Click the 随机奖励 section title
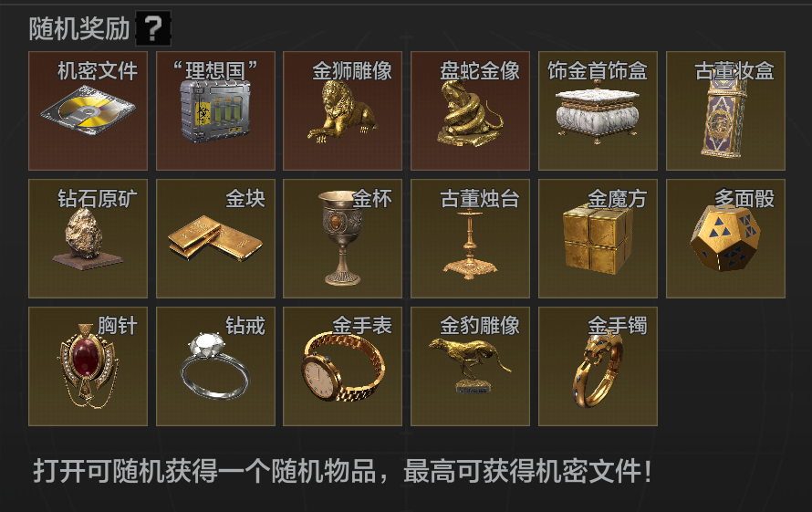The width and height of the screenshot is (812, 512). (x=79, y=28)
